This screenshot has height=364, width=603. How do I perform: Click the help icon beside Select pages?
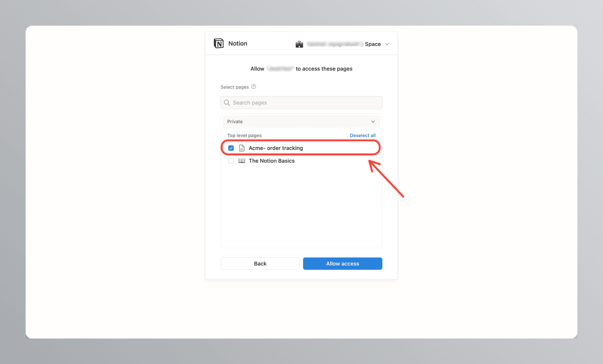pos(254,87)
